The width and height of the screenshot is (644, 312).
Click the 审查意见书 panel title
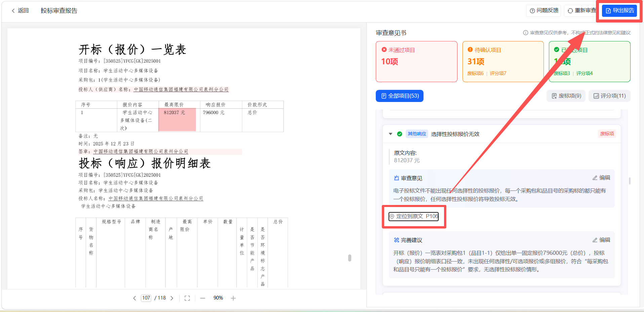(x=391, y=33)
